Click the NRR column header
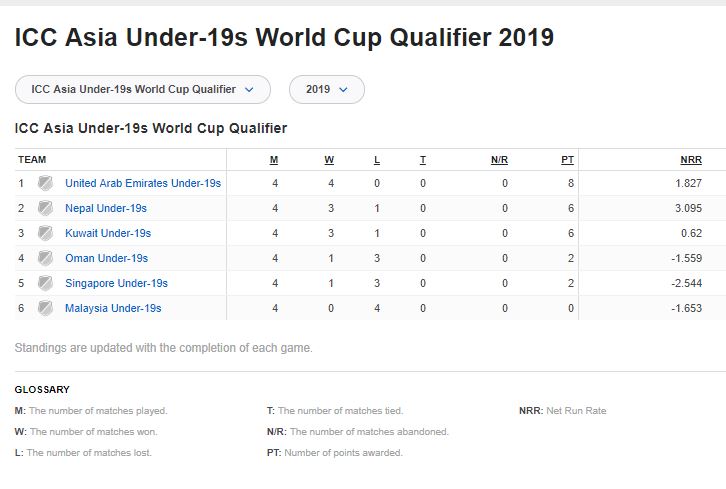The height and width of the screenshot is (489, 726). click(691, 160)
